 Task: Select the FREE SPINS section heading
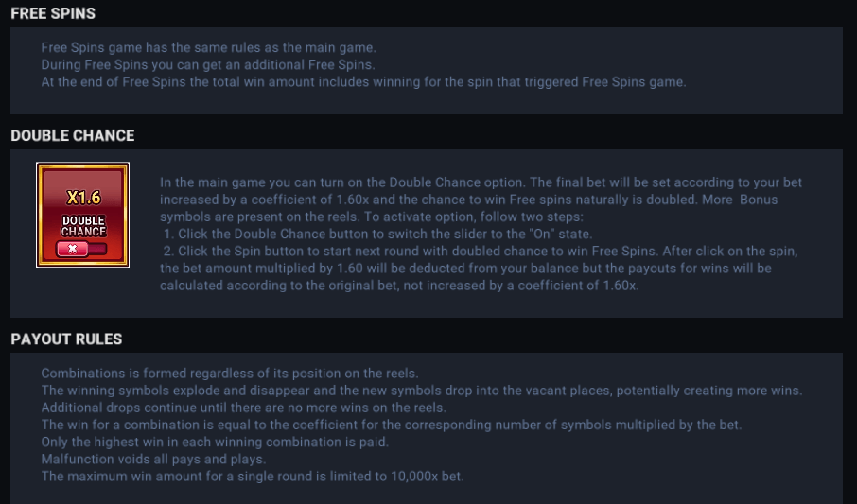pos(53,14)
